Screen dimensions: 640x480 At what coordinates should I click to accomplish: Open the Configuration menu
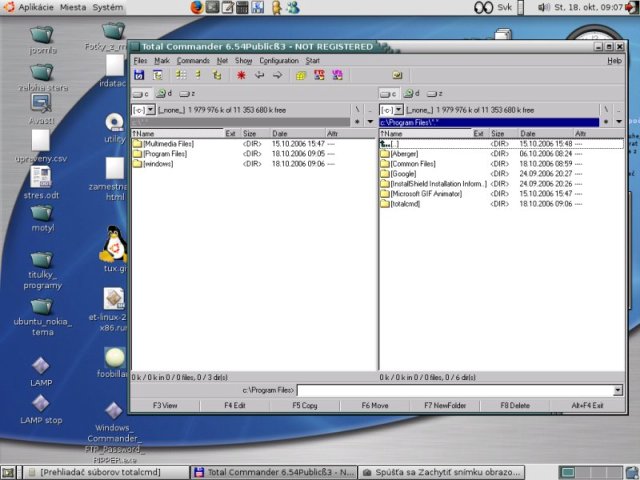(x=279, y=61)
